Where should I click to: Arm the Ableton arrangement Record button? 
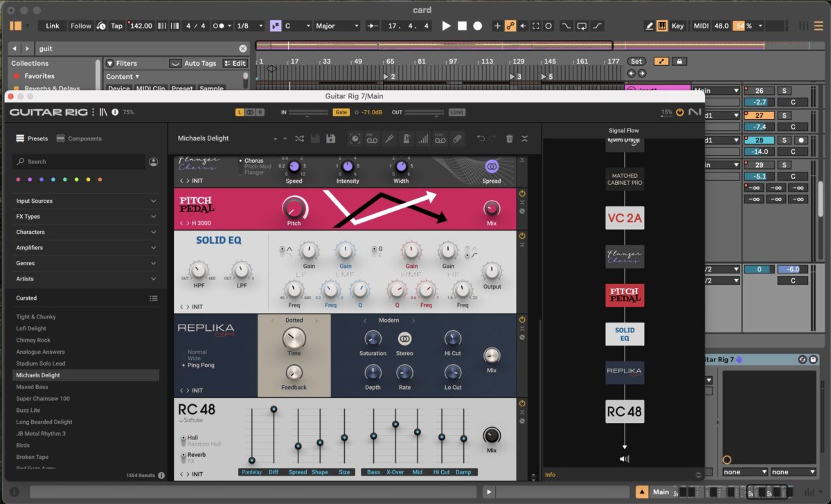tap(478, 26)
